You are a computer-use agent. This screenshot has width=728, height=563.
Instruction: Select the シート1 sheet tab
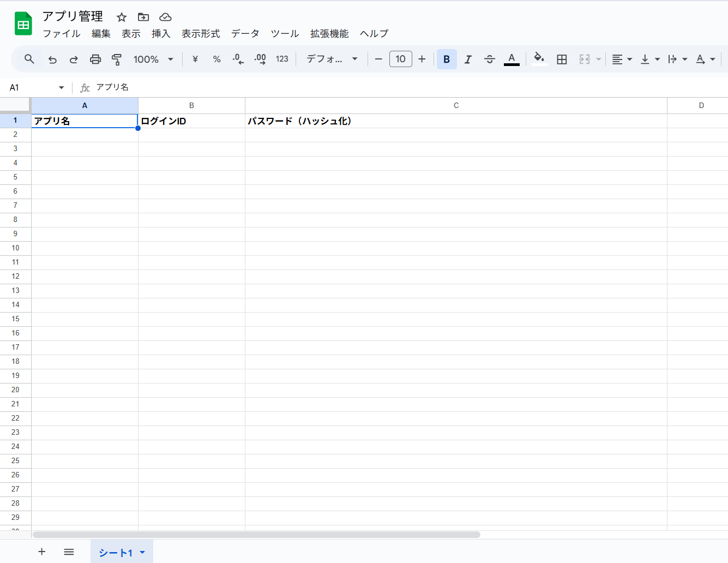point(116,552)
